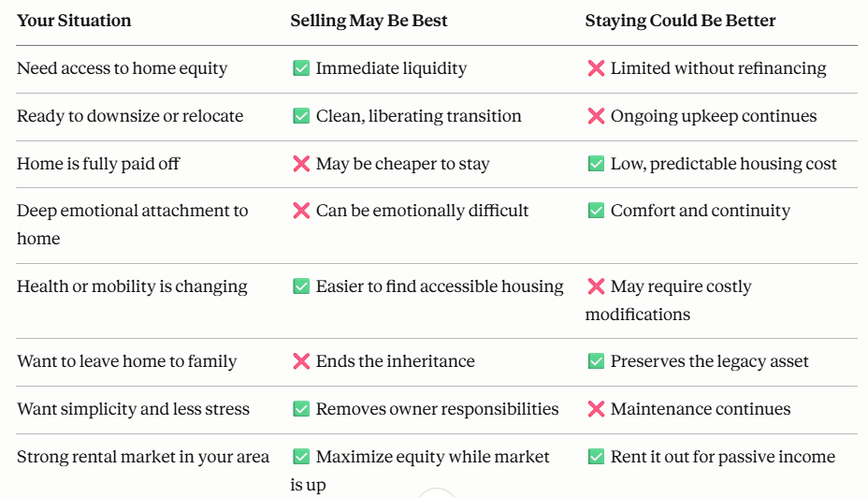This screenshot has height=498, width=868.
Task: Click the red X beside Limited without refinancing
Action: click(596, 68)
